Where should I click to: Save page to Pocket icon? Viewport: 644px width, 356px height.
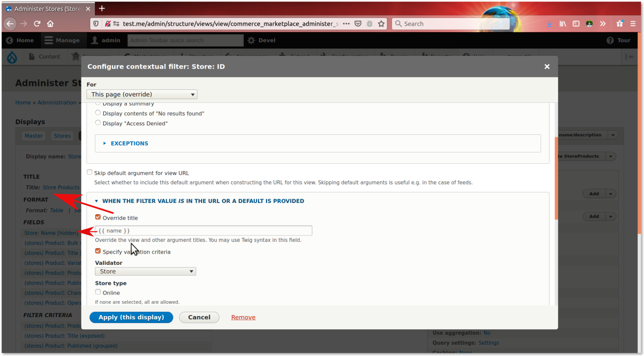pos(358,23)
